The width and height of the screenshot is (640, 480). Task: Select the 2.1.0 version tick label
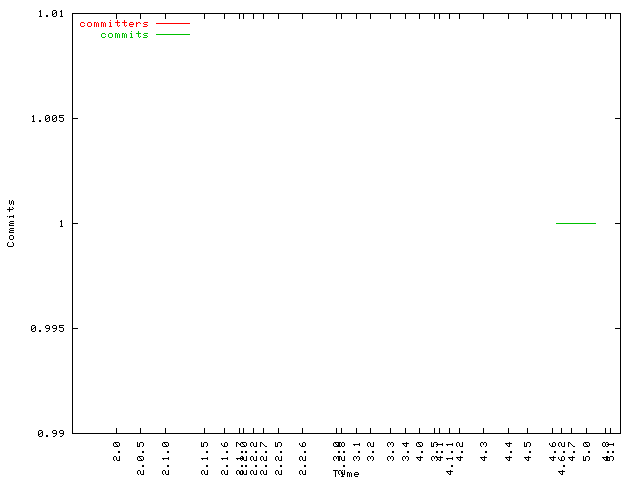click(x=166, y=455)
